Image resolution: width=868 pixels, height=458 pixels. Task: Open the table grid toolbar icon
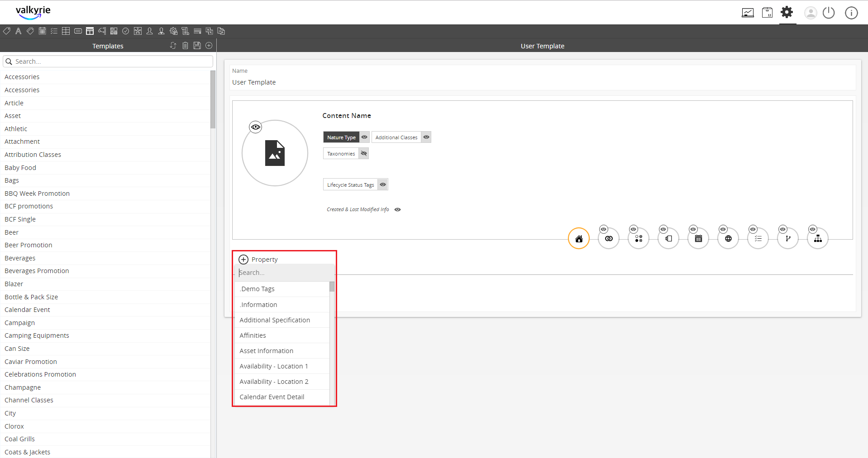click(66, 31)
